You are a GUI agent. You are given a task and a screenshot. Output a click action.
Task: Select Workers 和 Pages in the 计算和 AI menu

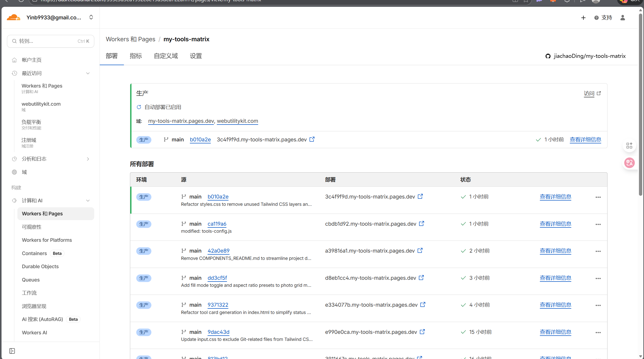56,214
